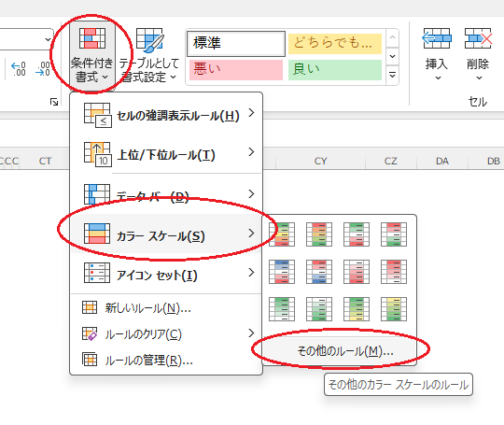Screen dimensions: 504x425
Task: Increase decimal places icon
Action: point(19,69)
